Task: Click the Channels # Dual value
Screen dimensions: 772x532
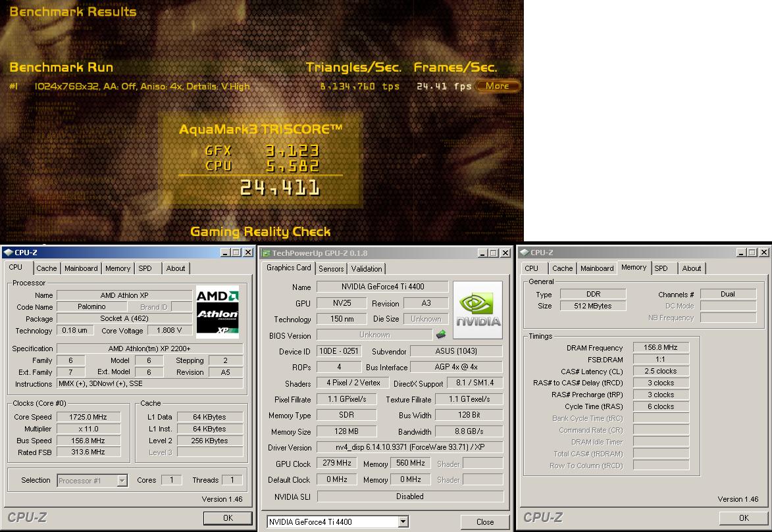Action: (728, 295)
